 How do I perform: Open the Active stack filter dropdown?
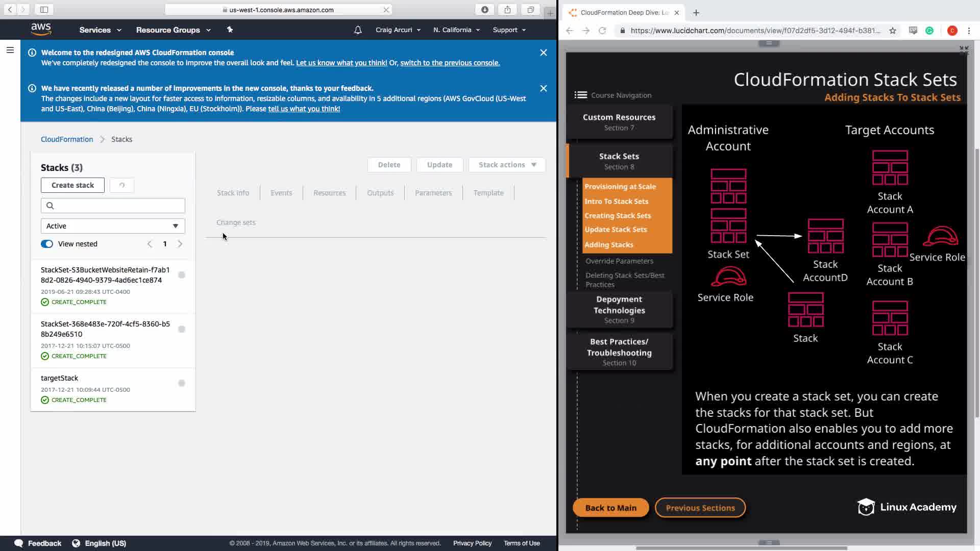pyautogui.click(x=113, y=226)
